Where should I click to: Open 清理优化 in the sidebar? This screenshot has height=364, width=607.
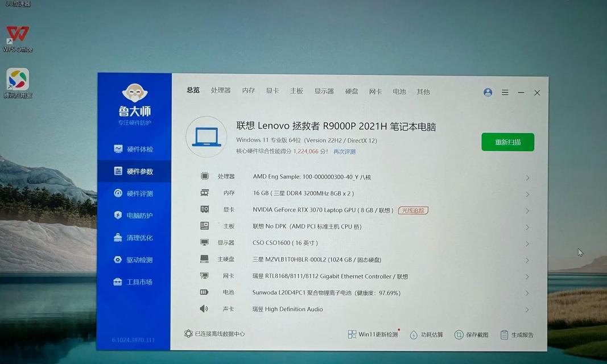pos(134,238)
